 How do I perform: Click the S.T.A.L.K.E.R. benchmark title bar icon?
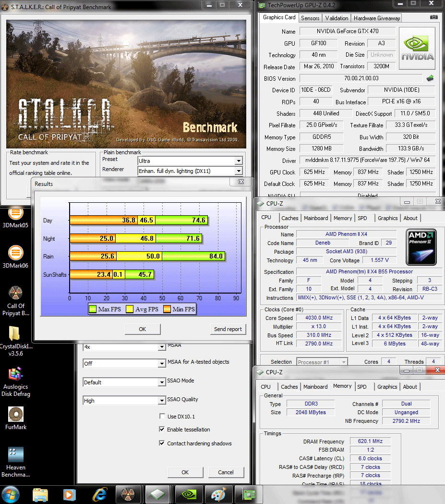coord(5,7)
